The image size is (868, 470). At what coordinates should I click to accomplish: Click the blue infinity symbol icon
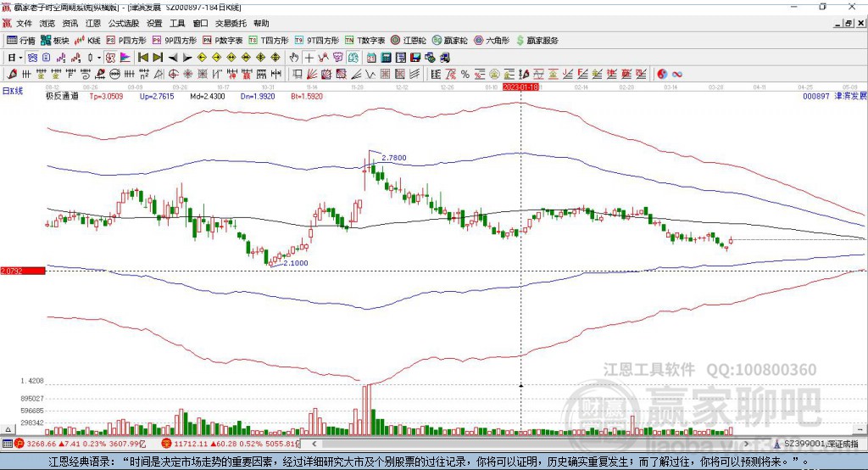(x=677, y=74)
